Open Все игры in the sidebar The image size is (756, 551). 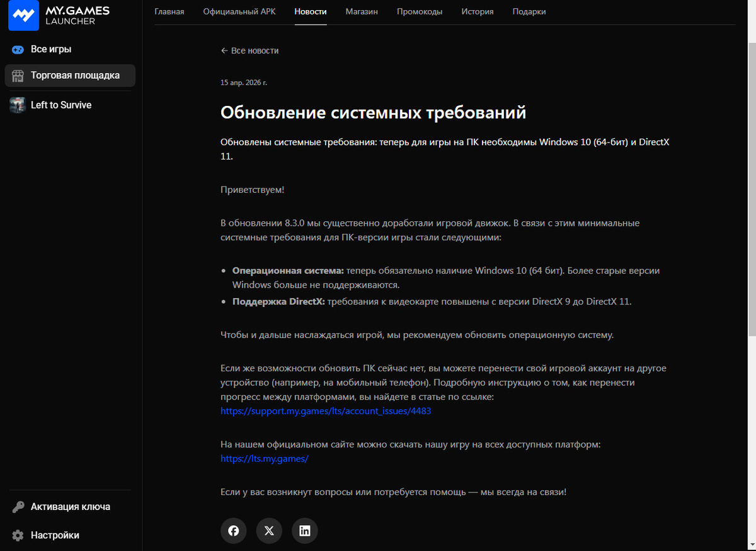click(70, 49)
